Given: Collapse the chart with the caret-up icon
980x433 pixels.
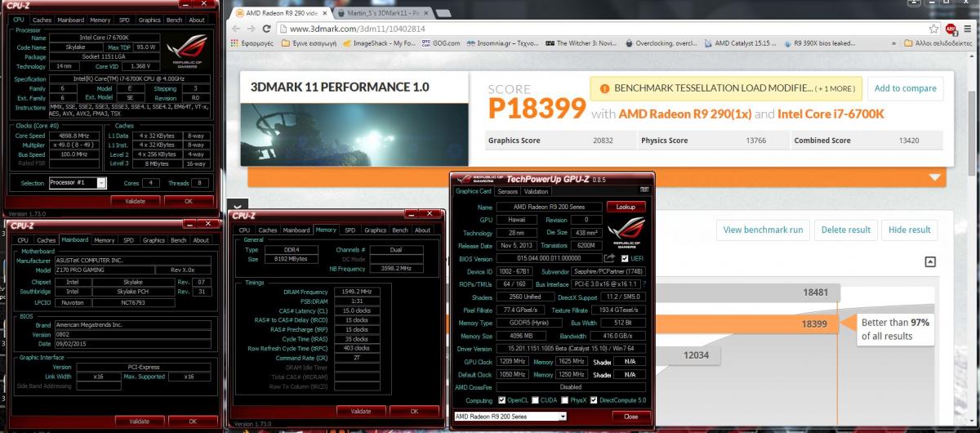Looking at the screenshot, I should tap(929, 261).
